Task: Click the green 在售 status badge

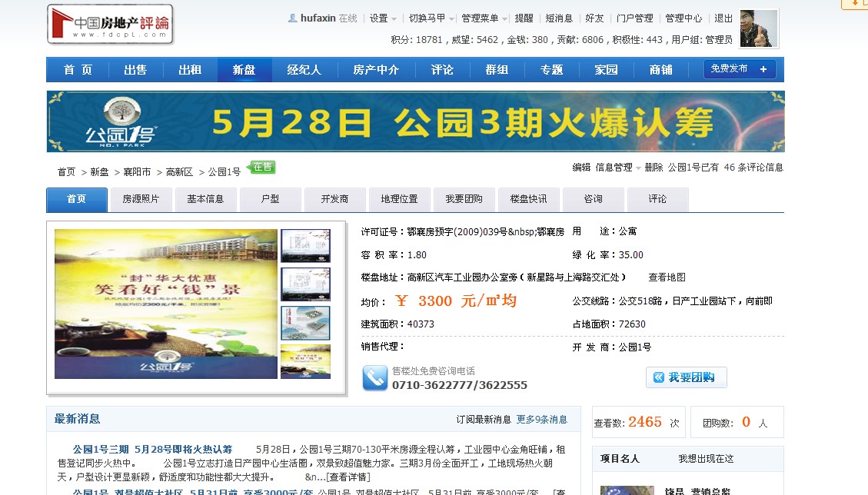Action: click(262, 167)
